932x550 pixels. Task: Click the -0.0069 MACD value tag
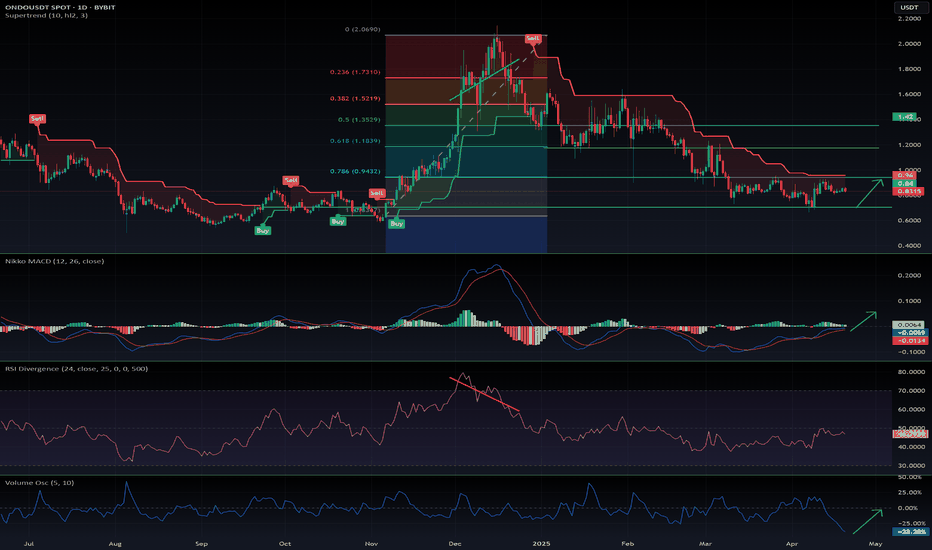click(x=909, y=333)
